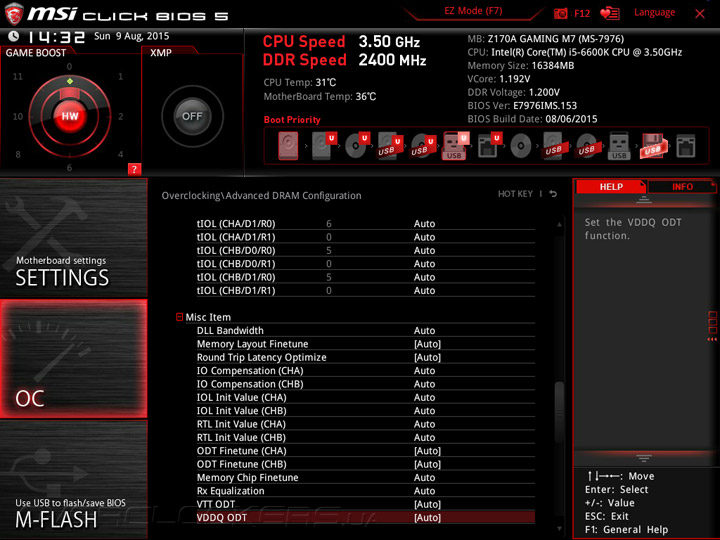Select the UEFI network boot device icon
Image resolution: width=720 pixels, height=540 pixels.
click(489, 146)
